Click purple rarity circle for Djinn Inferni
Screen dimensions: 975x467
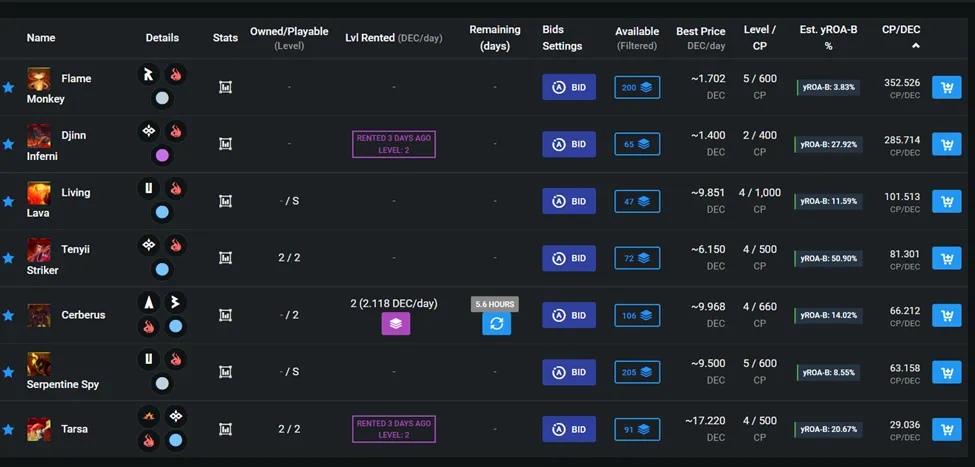click(162, 155)
